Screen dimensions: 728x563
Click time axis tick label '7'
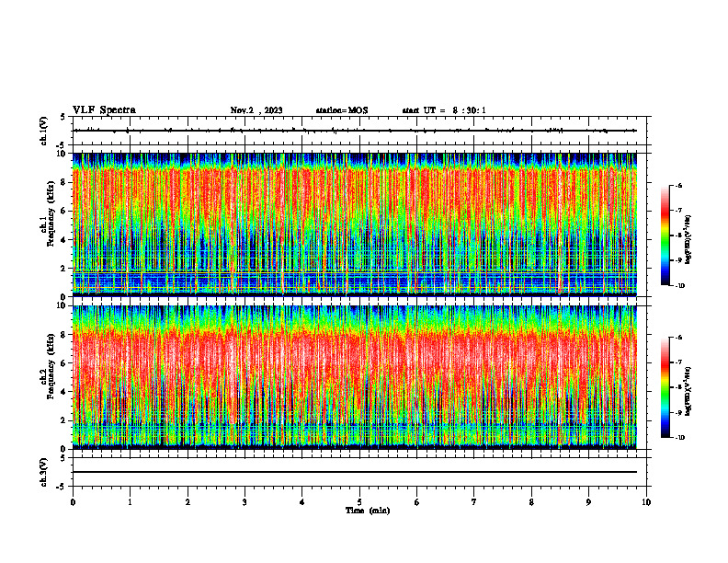(x=474, y=502)
